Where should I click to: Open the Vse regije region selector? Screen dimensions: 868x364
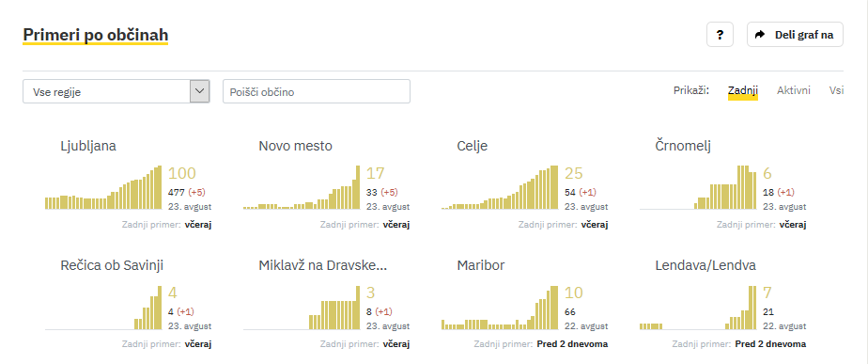116,91
